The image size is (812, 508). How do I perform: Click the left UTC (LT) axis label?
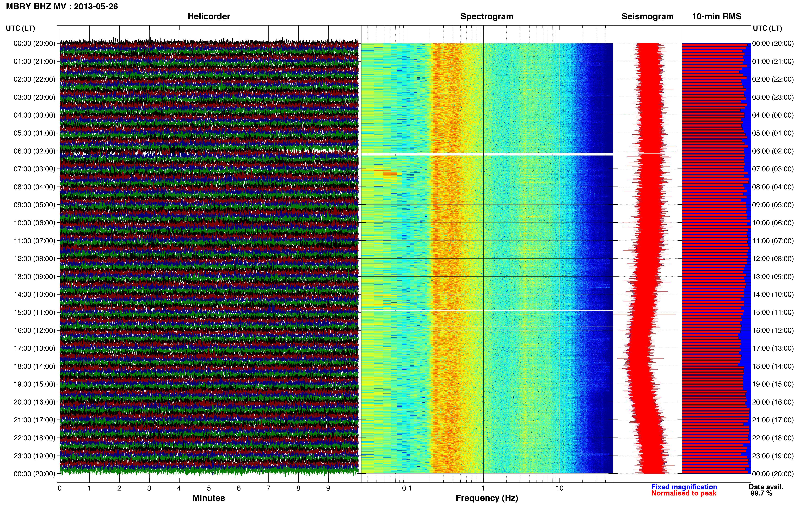tap(21, 28)
